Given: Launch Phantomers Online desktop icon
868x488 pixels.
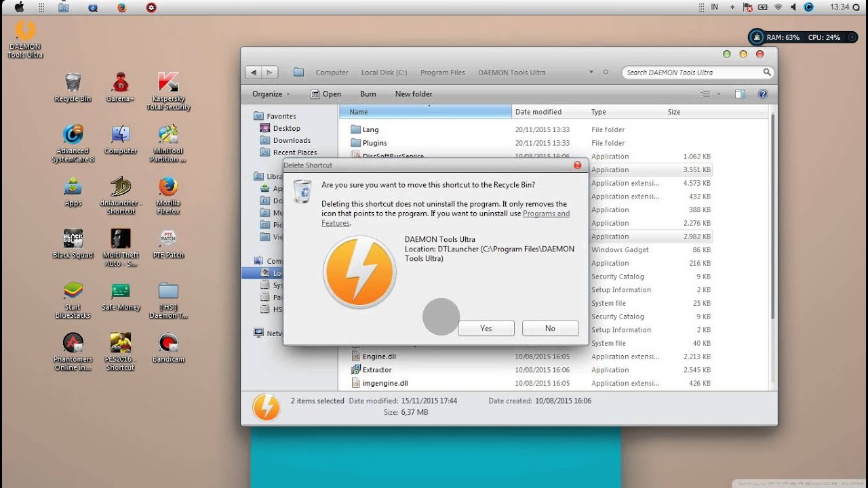Looking at the screenshot, I should coord(73,352).
